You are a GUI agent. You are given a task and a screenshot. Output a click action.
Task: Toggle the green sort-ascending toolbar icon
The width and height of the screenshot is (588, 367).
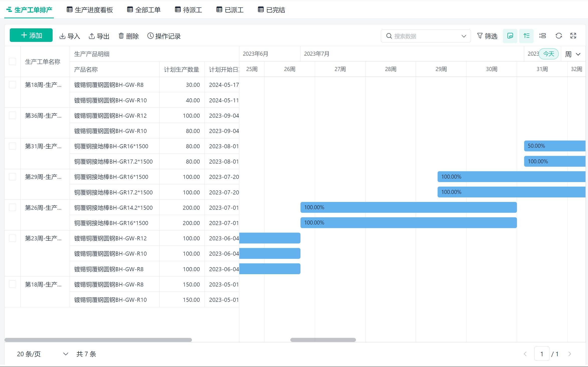526,36
